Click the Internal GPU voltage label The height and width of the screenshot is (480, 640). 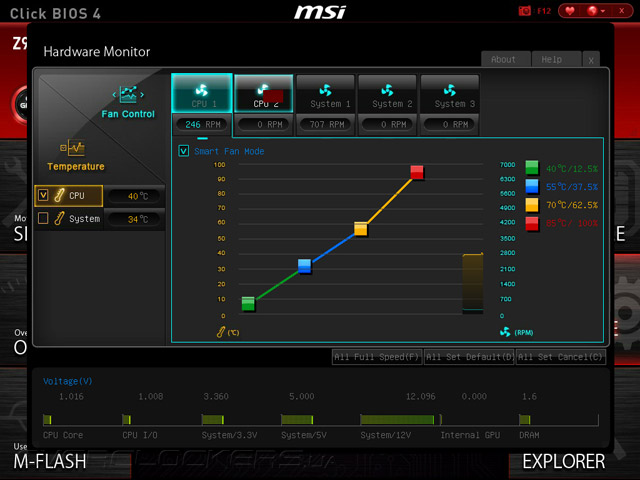click(x=470, y=435)
